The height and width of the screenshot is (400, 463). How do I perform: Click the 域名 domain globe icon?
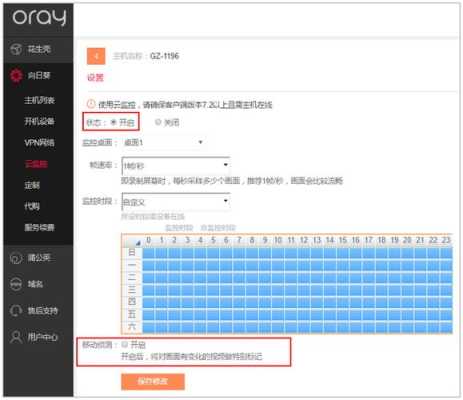(x=16, y=284)
